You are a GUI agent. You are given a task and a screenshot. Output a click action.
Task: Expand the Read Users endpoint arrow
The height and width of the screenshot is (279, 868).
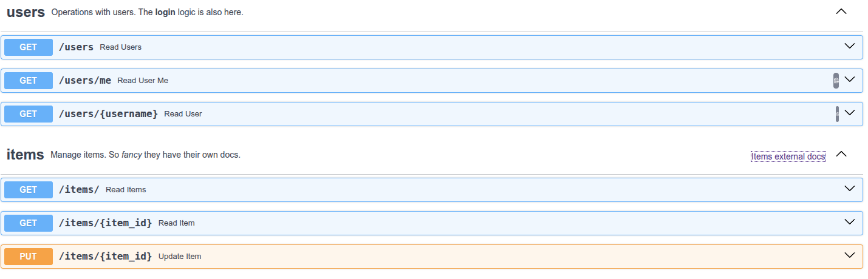pos(850,46)
